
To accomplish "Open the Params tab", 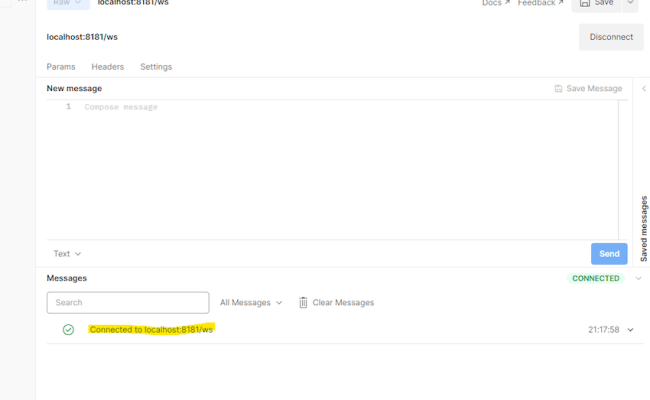I will pyautogui.click(x=61, y=67).
